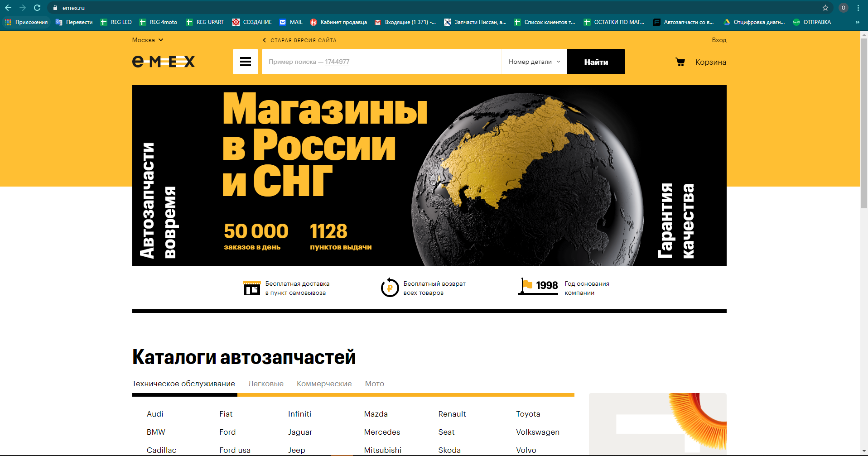
Task: Open the Ford catalog
Action: (227, 432)
